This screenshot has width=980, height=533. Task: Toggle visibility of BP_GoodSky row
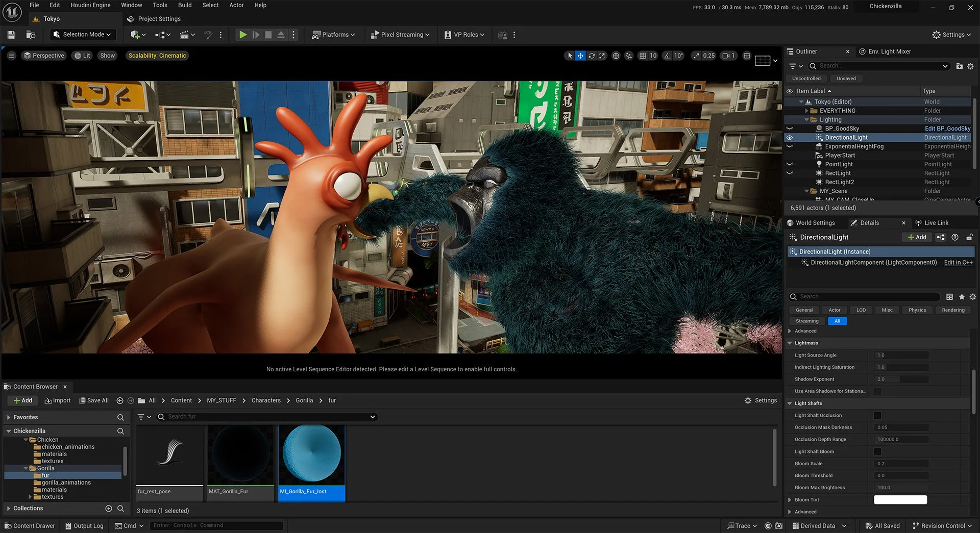point(790,129)
